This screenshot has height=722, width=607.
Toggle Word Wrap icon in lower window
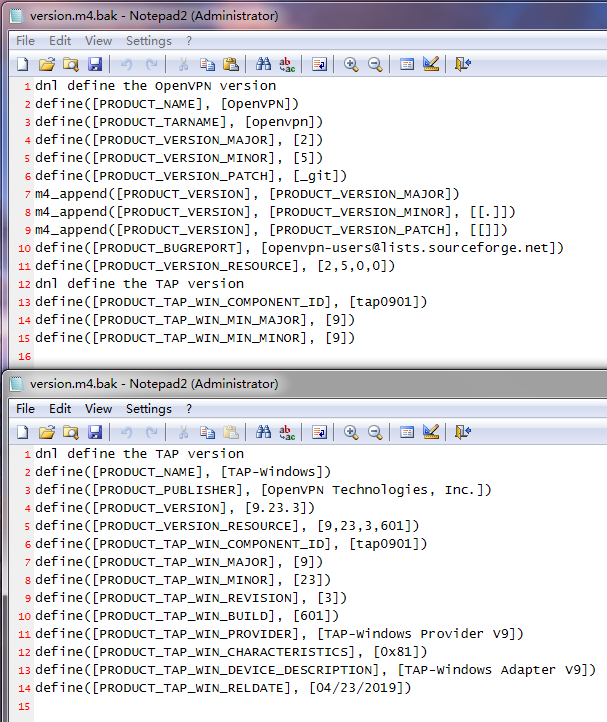(x=319, y=432)
